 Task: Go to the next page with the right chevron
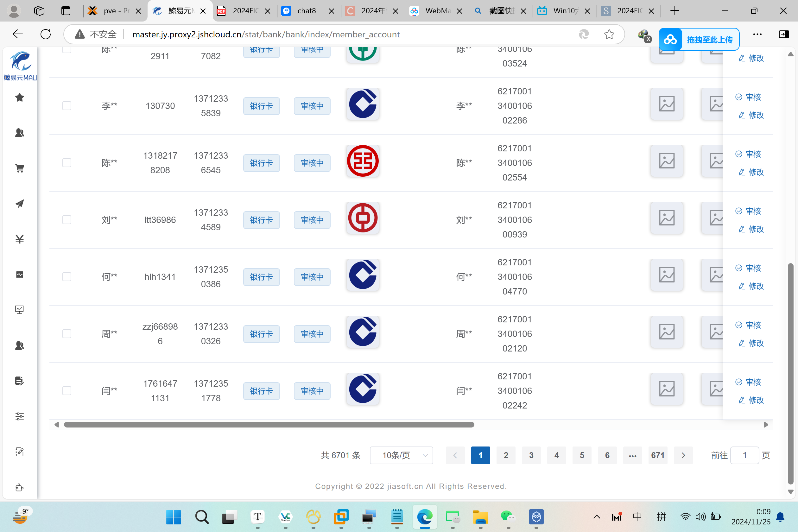coord(683,455)
